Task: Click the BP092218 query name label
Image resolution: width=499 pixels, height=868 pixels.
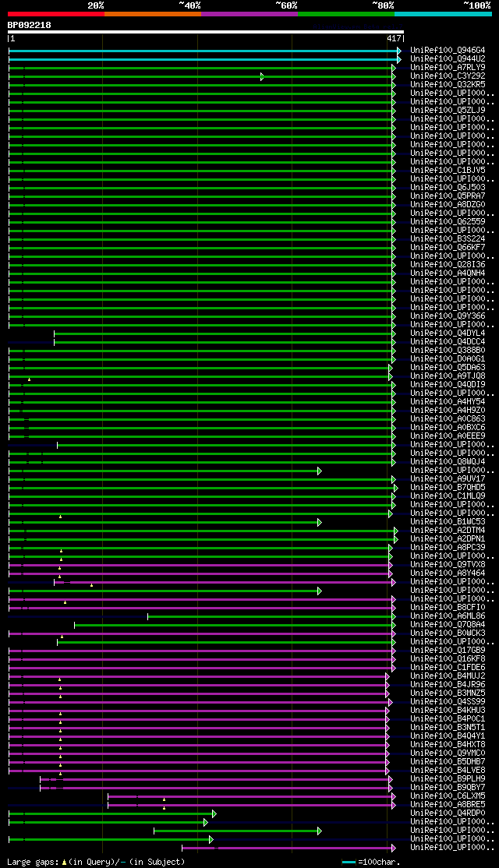Action: pyautogui.click(x=30, y=25)
